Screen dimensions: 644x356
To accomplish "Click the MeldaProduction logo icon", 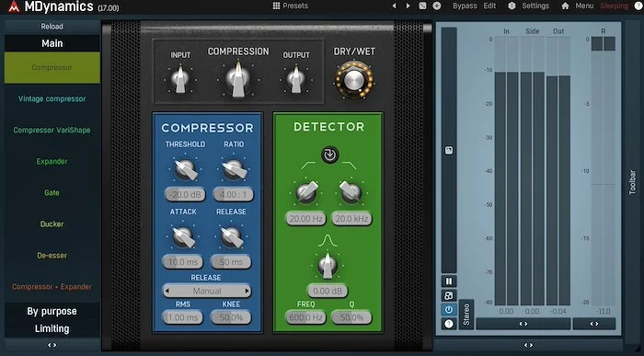I will coord(14,6).
